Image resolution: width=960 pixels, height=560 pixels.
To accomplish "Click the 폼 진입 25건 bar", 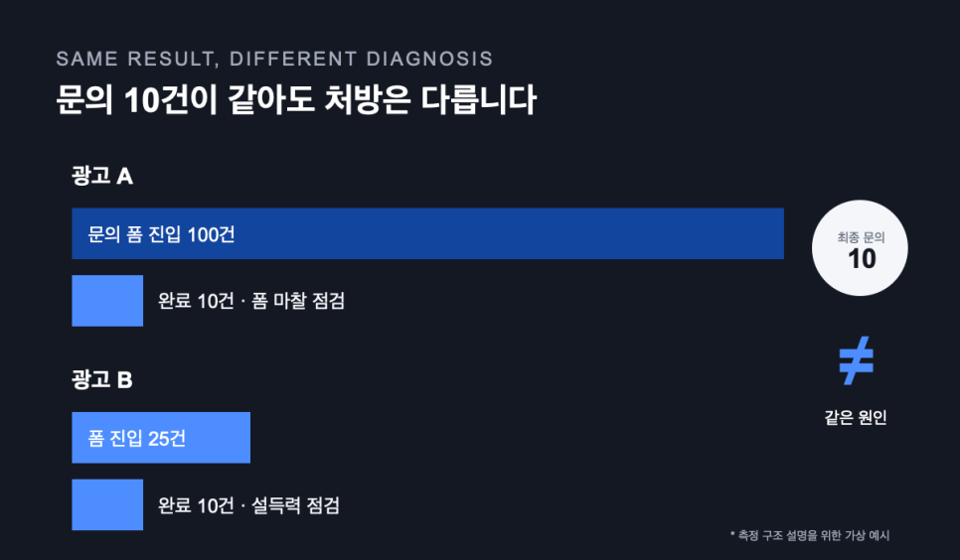I will coord(161,438).
